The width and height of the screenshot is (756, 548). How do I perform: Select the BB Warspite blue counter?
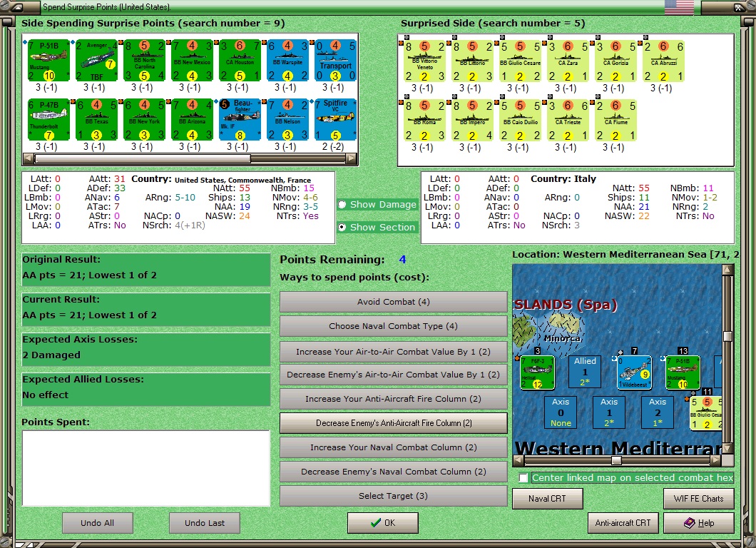[x=288, y=61]
